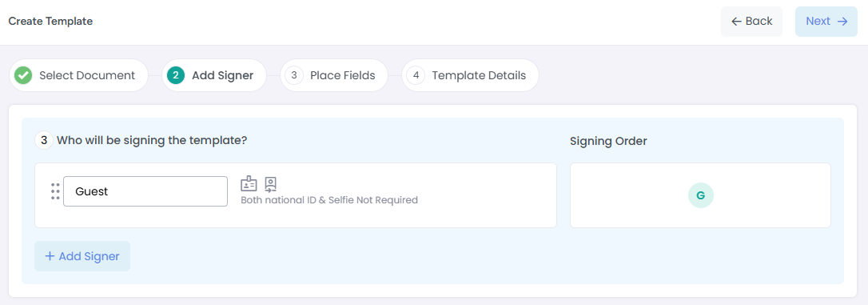The height and width of the screenshot is (305, 868).
Task: Open the Select Document step
Action: (78, 75)
